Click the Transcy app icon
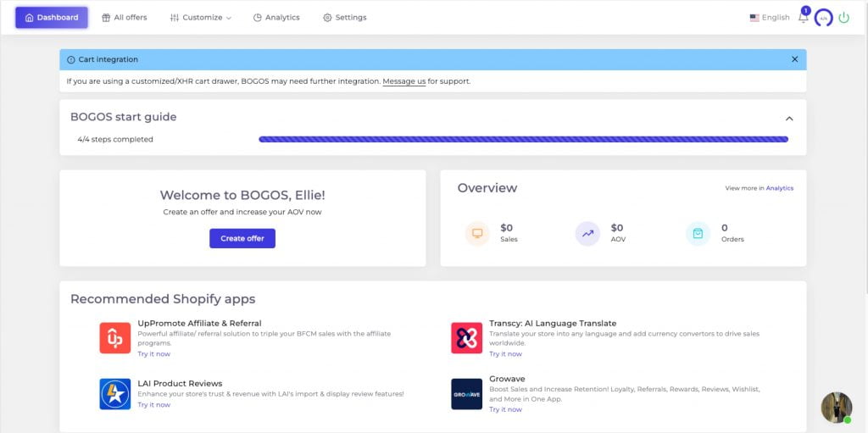 (x=466, y=338)
